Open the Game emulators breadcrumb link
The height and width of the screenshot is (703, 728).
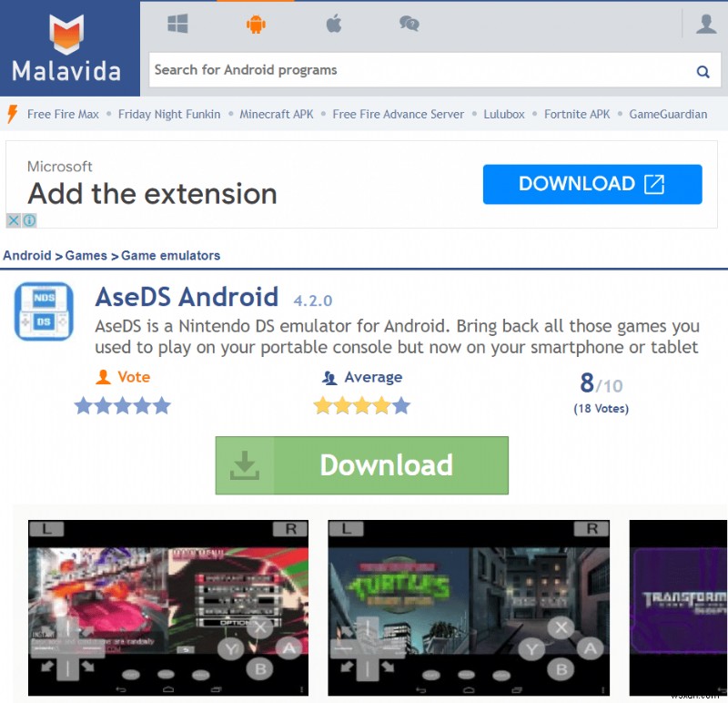[169, 256]
